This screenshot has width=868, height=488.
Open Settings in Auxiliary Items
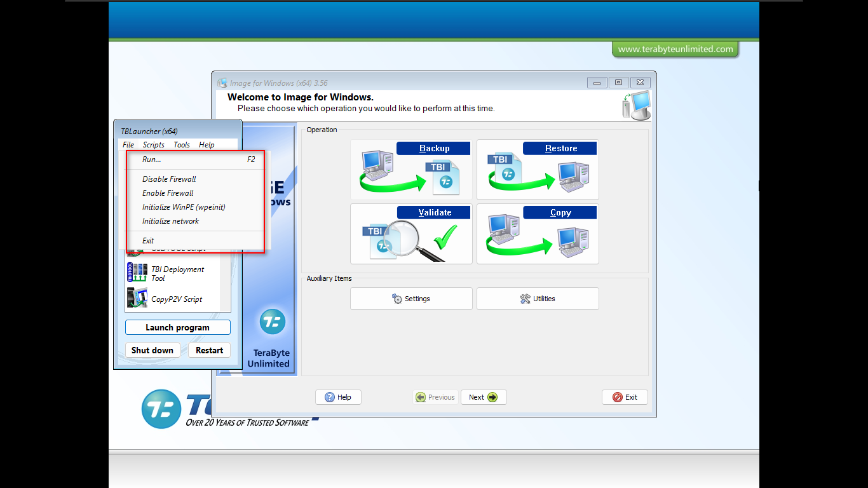(x=411, y=299)
